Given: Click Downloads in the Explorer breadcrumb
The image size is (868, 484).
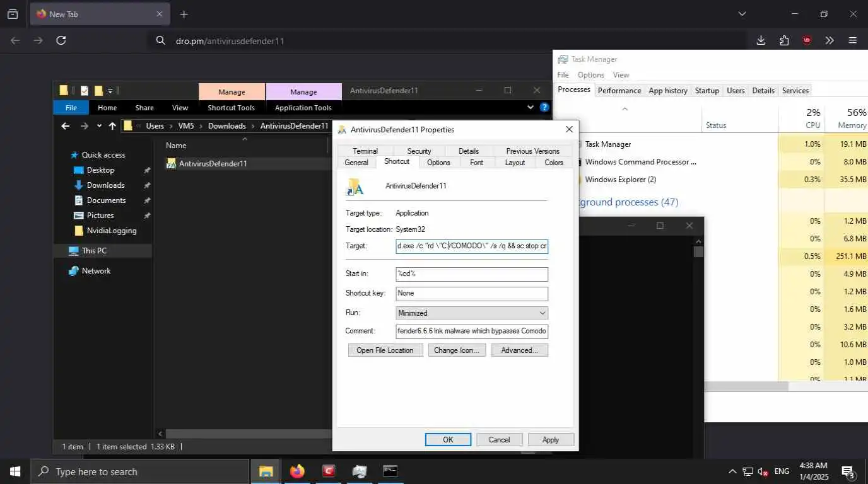Looking at the screenshot, I should tap(227, 126).
